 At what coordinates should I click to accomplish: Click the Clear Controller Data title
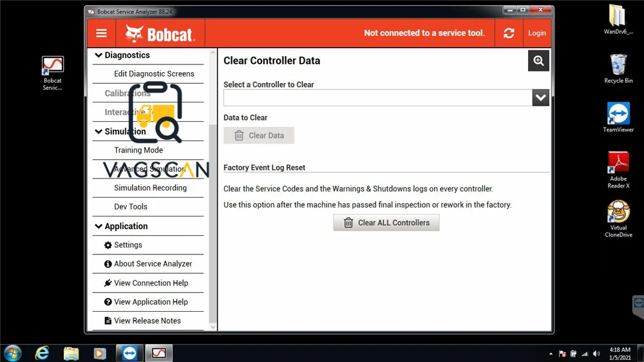[272, 61]
